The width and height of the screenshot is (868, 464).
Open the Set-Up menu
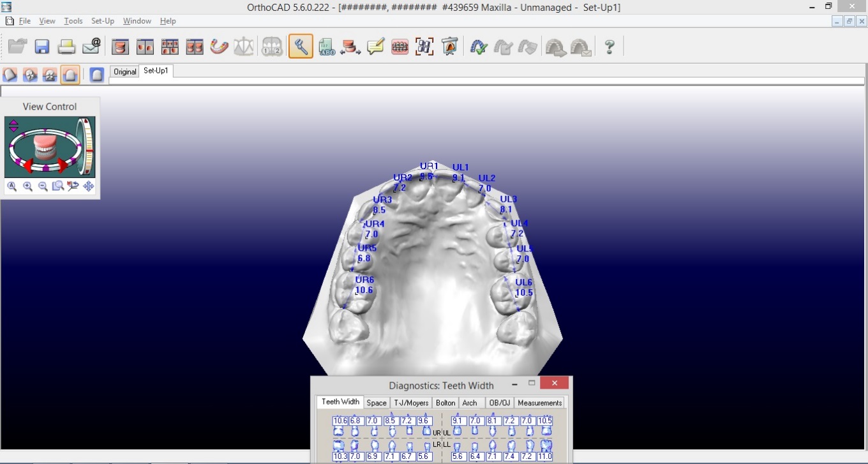(102, 21)
